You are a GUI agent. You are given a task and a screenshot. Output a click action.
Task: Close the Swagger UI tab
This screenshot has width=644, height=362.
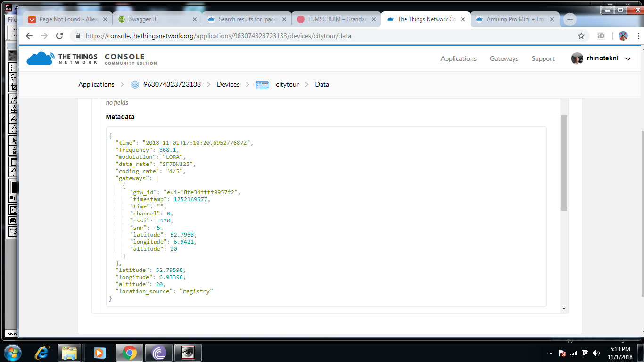(x=195, y=19)
